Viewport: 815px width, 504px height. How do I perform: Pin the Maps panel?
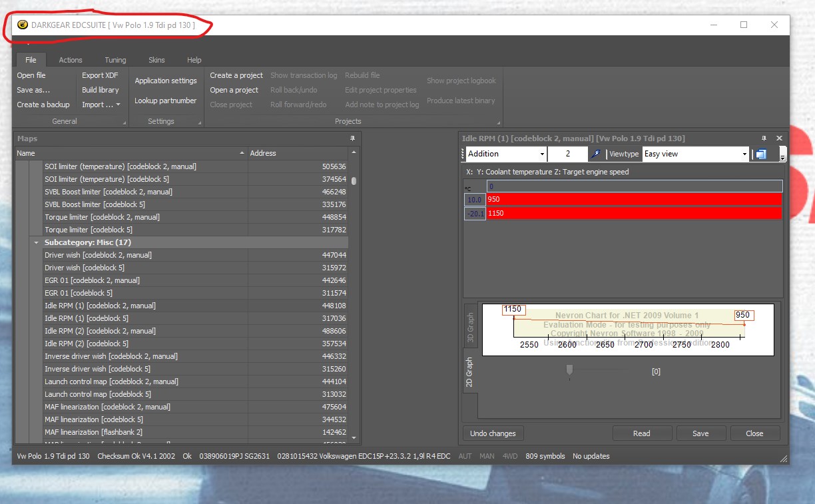coord(352,138)
